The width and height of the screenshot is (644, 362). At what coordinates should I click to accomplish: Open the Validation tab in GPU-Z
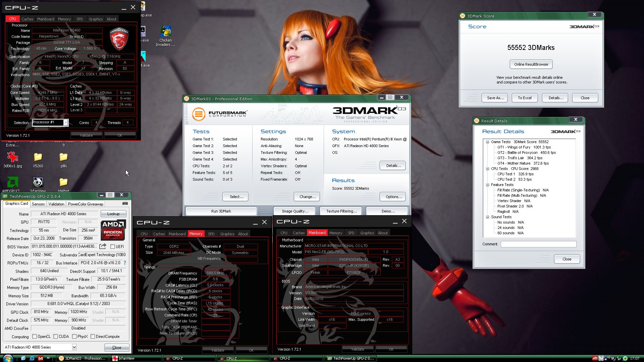tap(56, 204)
